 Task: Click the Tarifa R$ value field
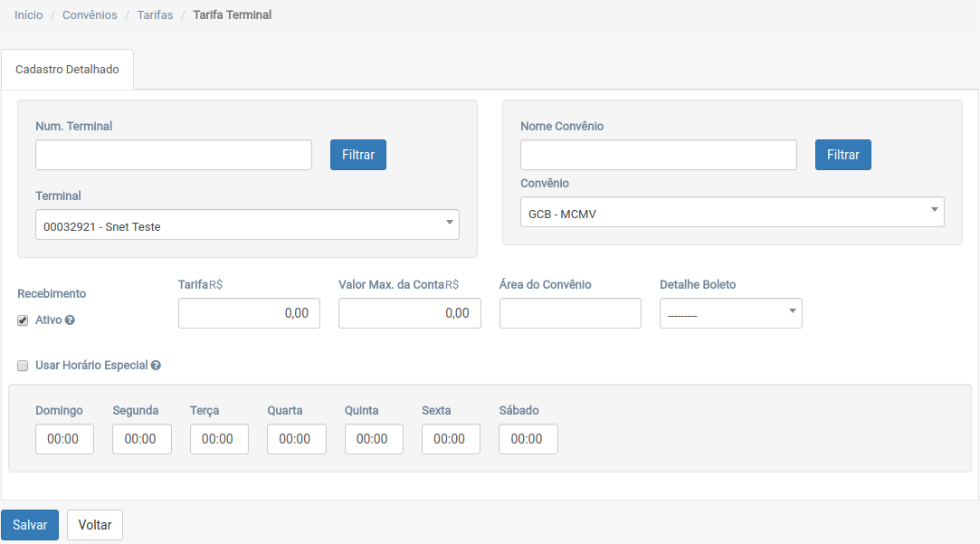249,313
